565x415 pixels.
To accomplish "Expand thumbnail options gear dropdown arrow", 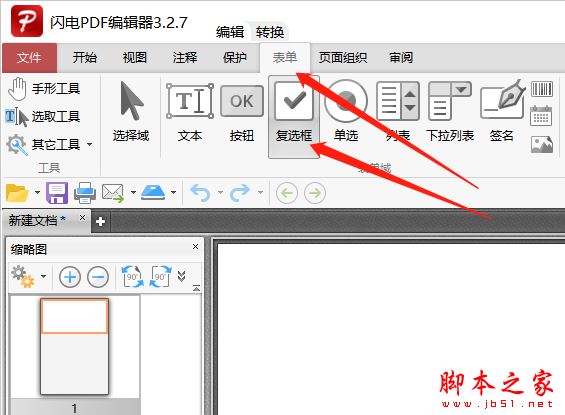I will [44, 277].
